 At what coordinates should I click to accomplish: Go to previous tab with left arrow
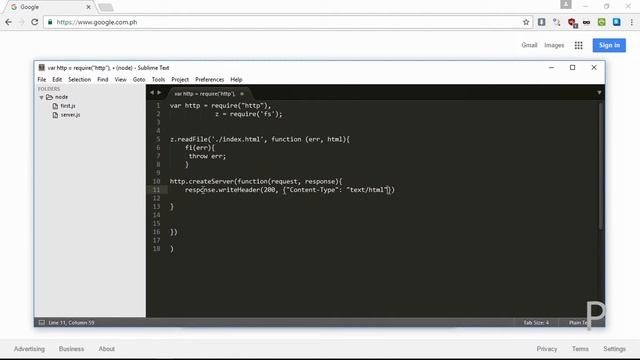click(x=152, y=93)
